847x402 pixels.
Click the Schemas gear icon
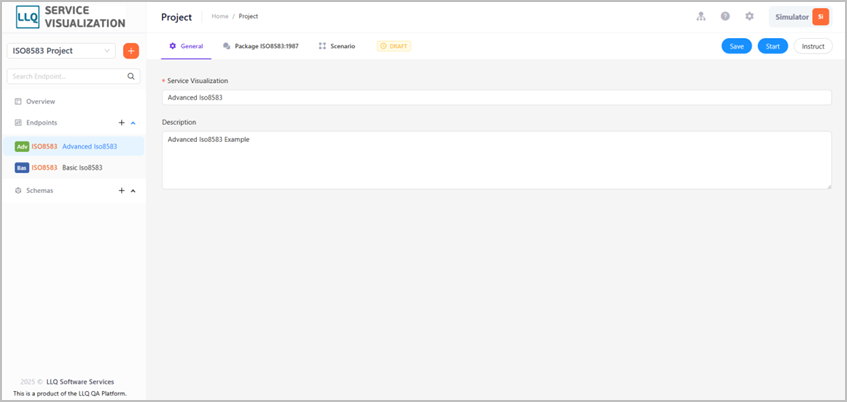point(18,191)
